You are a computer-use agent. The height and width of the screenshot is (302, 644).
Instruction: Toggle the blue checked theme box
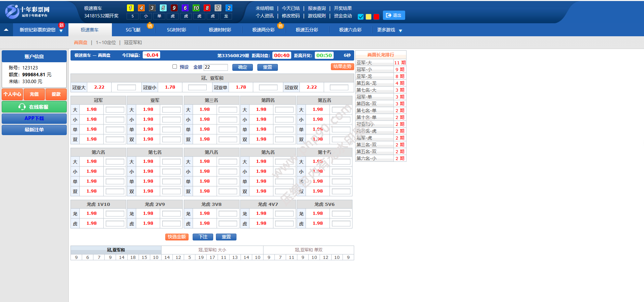pos(361,17)
